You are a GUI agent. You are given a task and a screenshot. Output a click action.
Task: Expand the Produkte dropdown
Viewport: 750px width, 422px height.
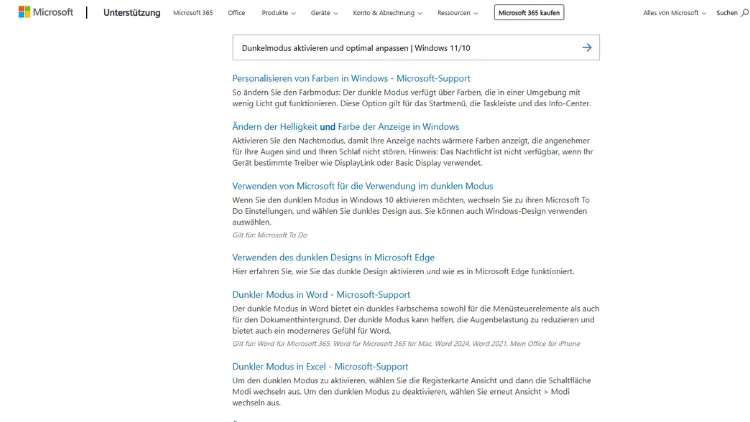278,13
